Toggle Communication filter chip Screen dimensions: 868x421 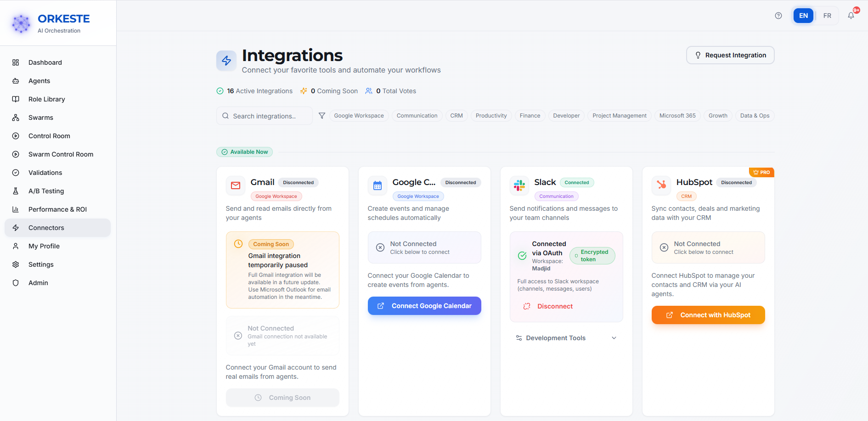click(x=417, y=116)
